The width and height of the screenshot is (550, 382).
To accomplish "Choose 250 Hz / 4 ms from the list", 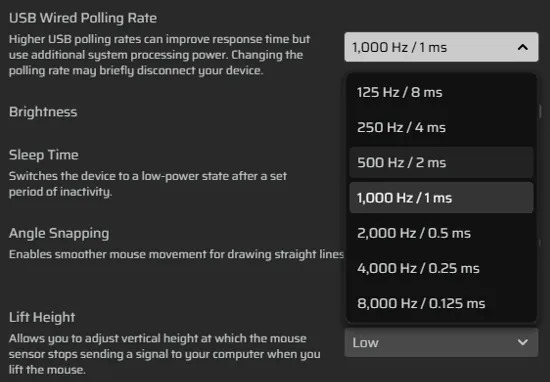I will click(x=441, y=127).
